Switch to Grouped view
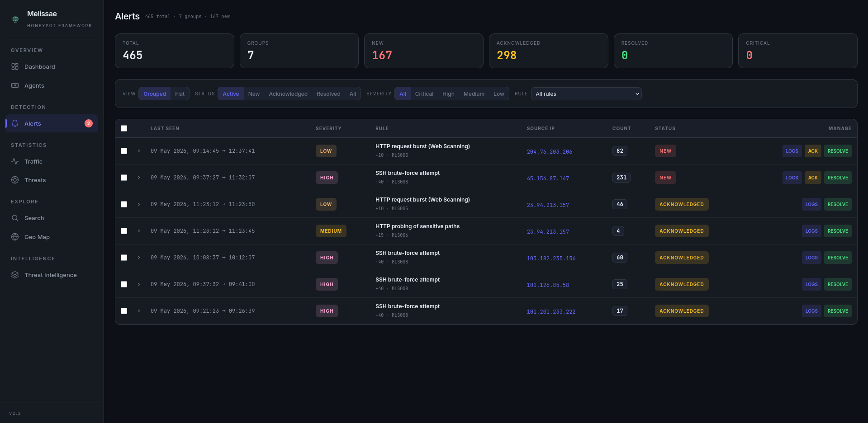This screenshot has width=868, height=423. pos(155,94)
